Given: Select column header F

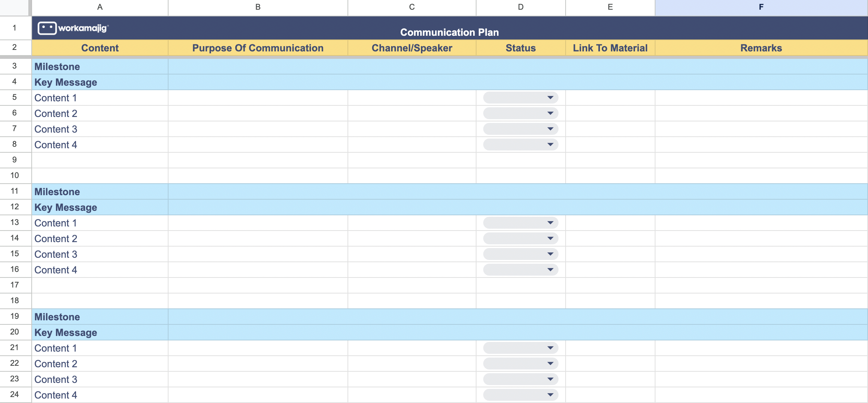Looking at the screenshot, I should pyautogui.click(x=761, y=6).
